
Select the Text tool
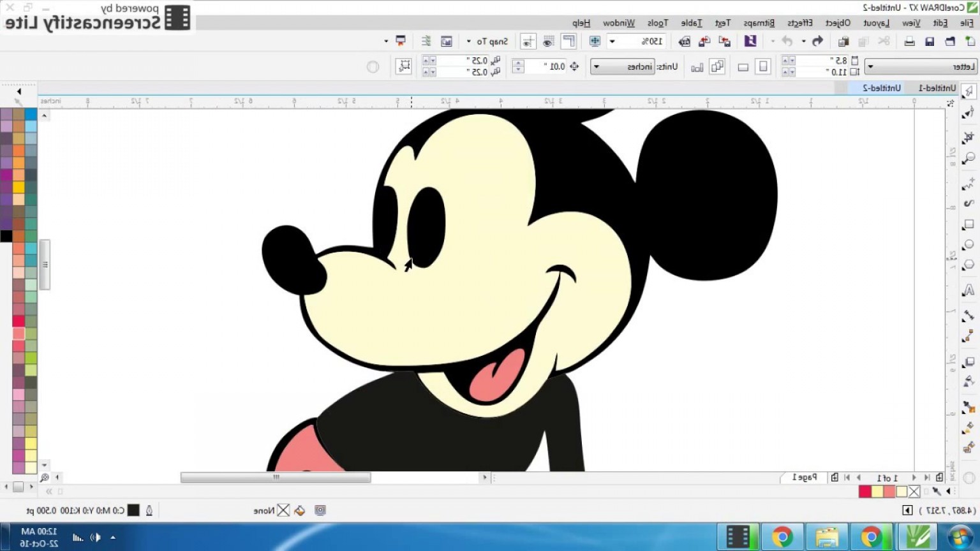969,291
